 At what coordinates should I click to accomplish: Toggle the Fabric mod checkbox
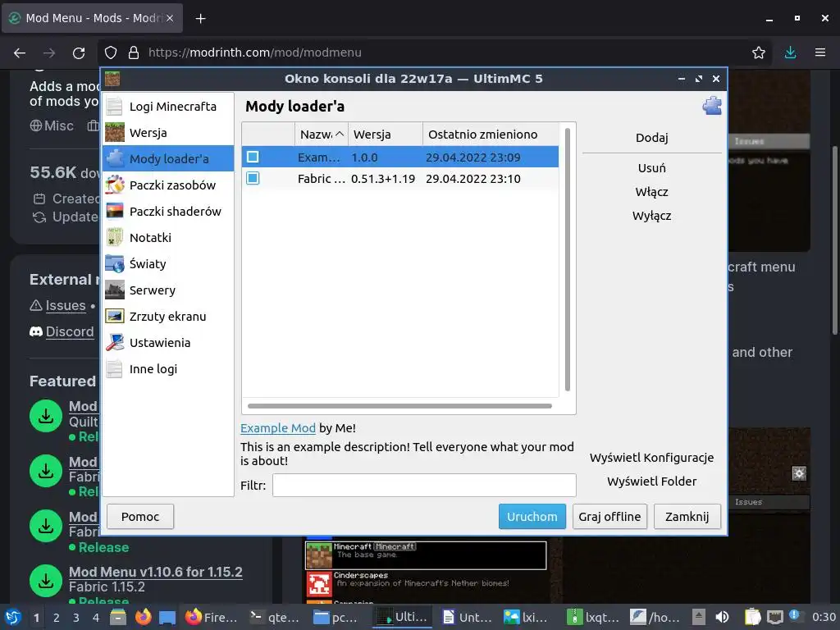[253, 178]
